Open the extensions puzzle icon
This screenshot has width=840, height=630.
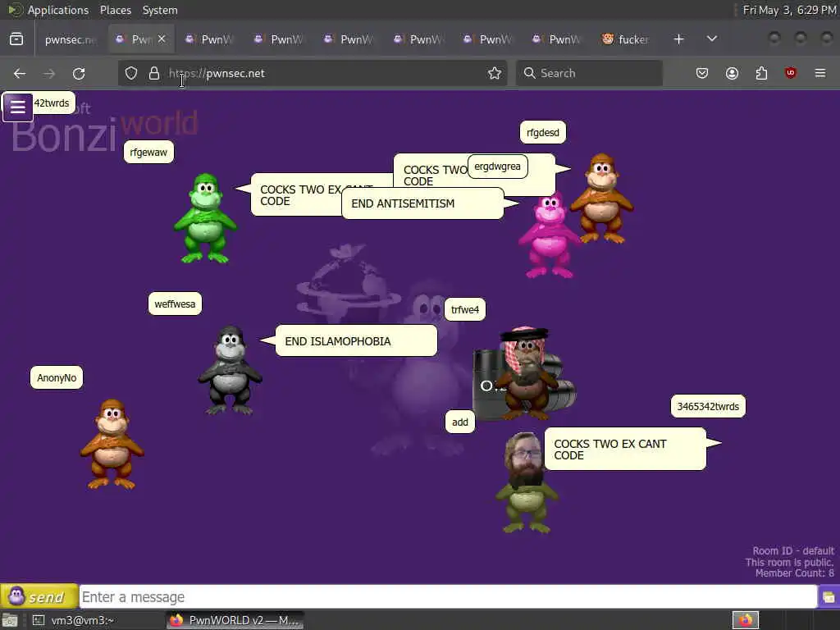(761, 73)
